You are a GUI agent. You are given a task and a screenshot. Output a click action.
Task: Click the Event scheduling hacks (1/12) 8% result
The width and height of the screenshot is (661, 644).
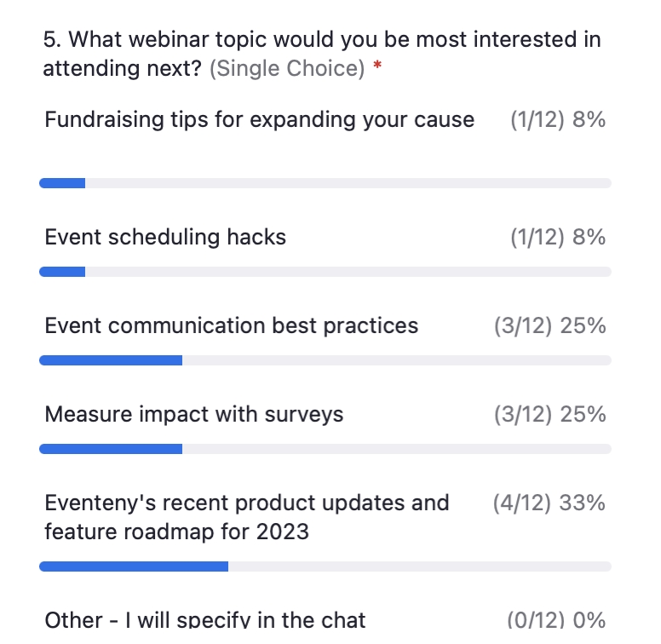(x=558, y=237)
